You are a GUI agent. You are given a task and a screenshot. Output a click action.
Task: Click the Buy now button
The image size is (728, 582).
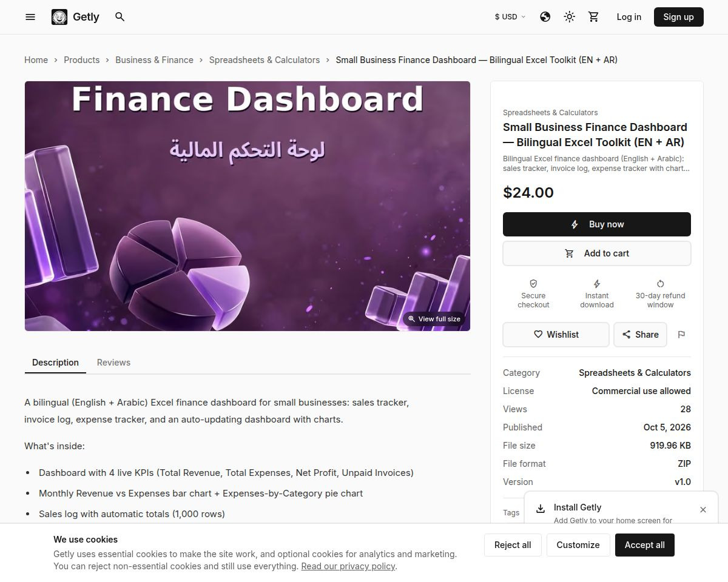[597, 224]
